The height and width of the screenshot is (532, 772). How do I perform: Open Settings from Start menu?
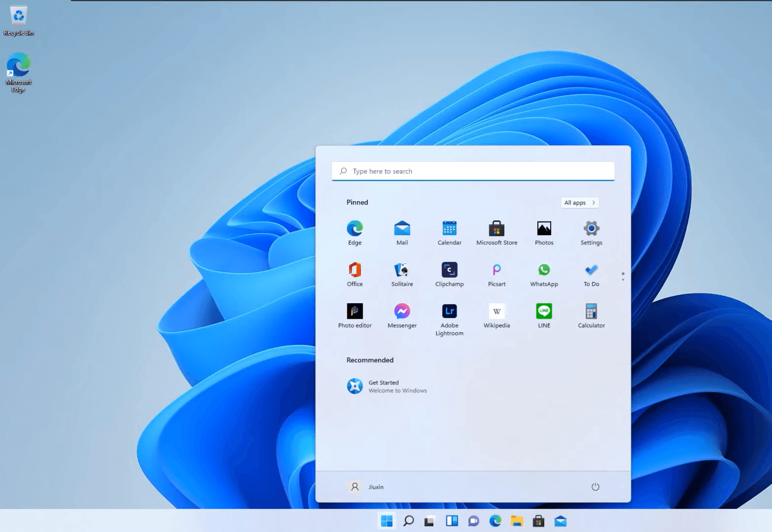pyautogui.click(x=591, y=233)
